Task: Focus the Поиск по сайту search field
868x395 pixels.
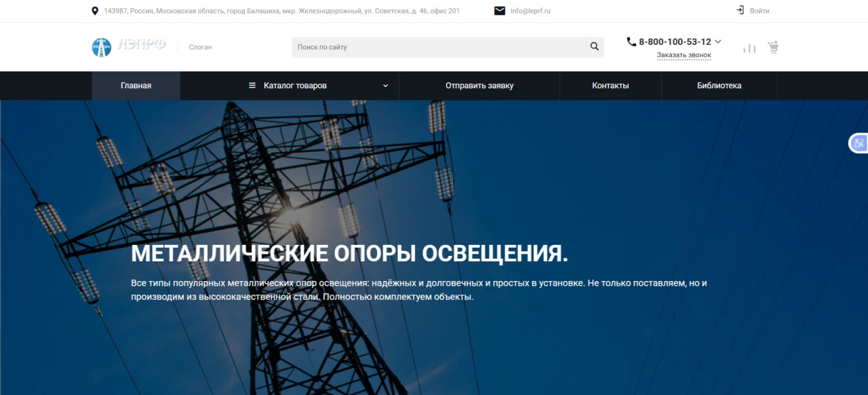Action: click(x=439, y=47)
